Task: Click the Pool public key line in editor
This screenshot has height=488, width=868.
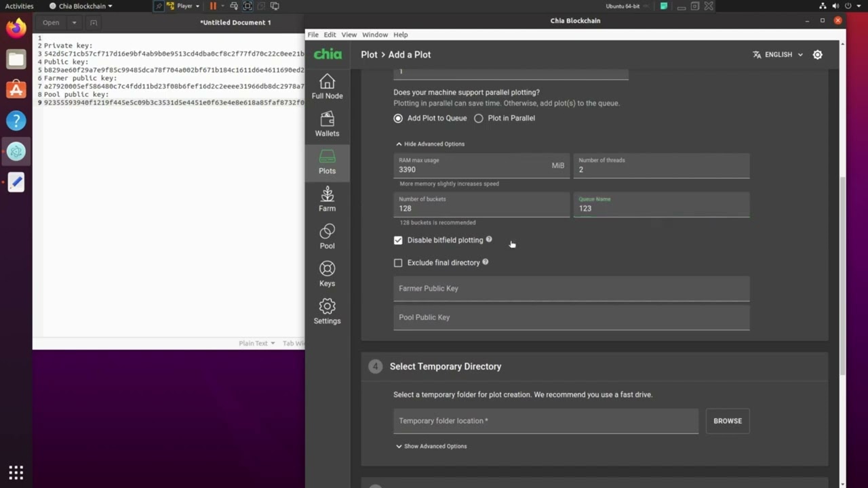Action: click(76, 94)
